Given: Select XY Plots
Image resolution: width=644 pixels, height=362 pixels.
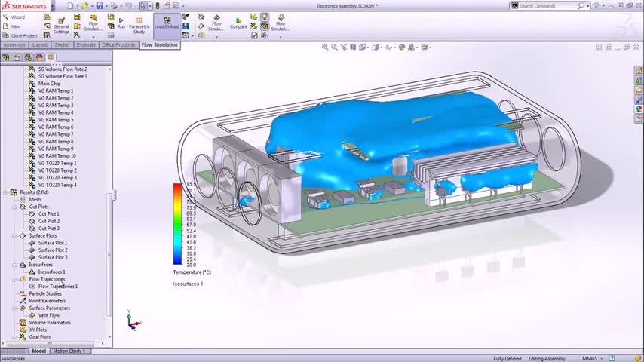Looking at the screenshot, I should [x=38, y=330].
